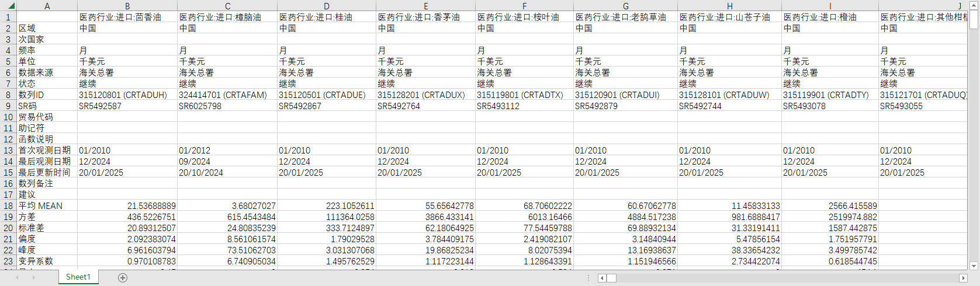Select column B header
The image size is (980, 286).
[x=127, y=6]
